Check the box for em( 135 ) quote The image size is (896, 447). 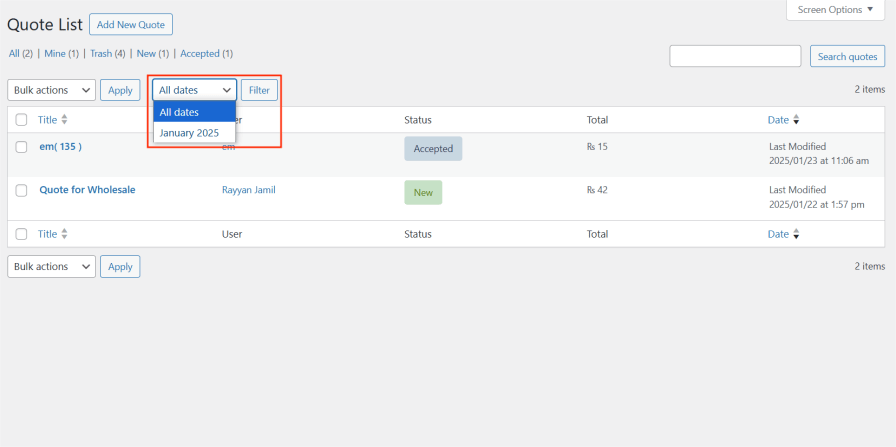point(22,147)
